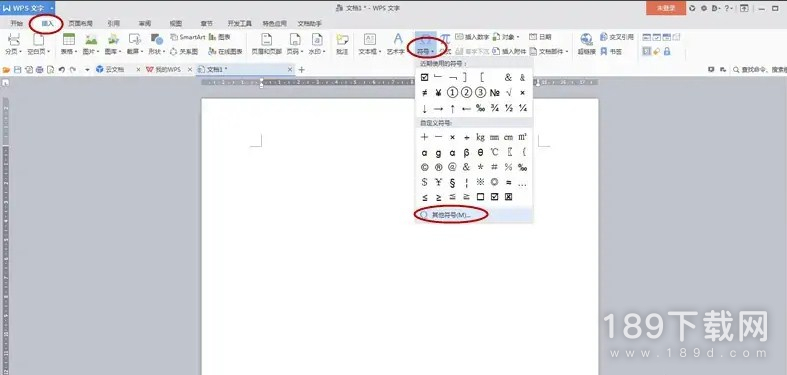The height and width of the screenshot is (375, 787).
Task: Click the command search field
Action: [x=759, y=70]
